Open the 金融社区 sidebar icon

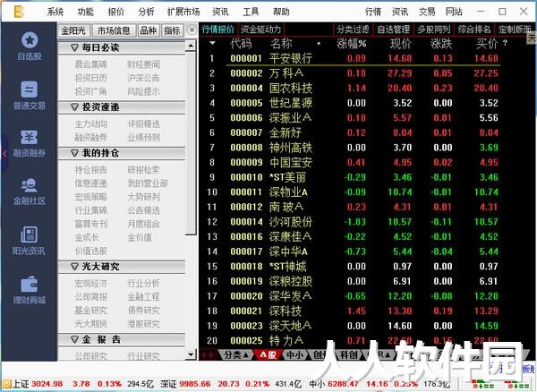click(30, 185)
